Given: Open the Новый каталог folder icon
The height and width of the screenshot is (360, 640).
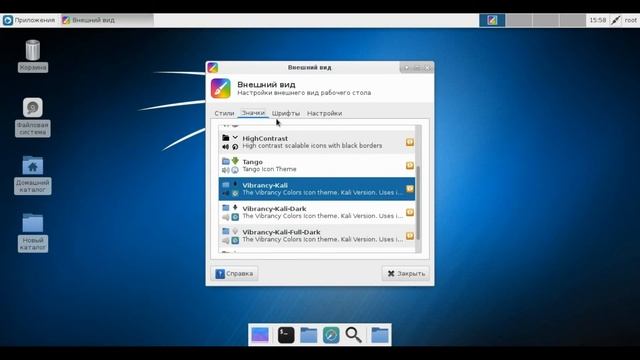Looking at the screenshot, I should (33, 233).
